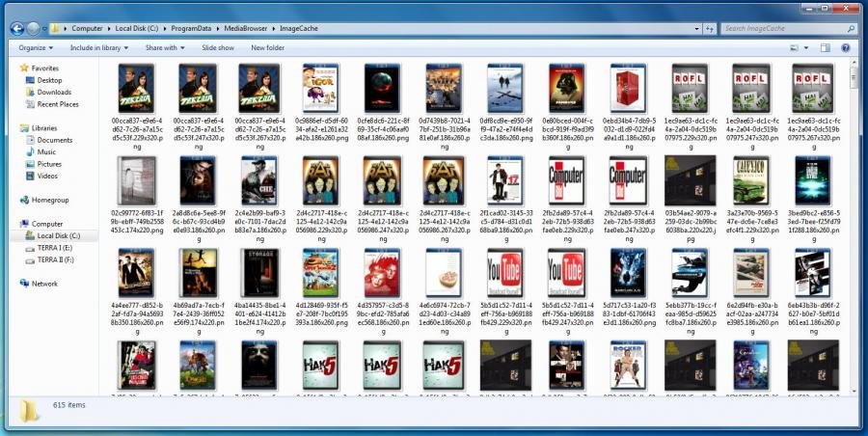Open the TERRA I (E:) drive
The height and width of the screenshot is (436, 868).
(x=55, y=248)
